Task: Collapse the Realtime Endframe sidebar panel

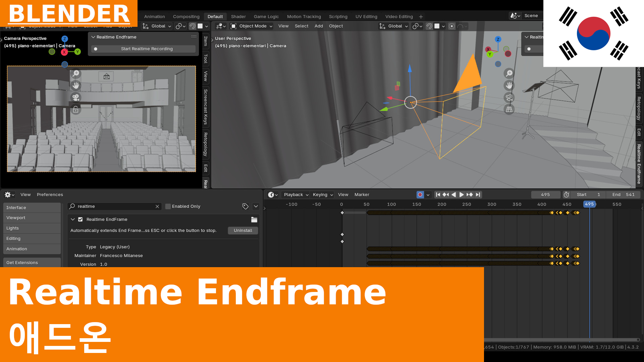Action: tap(93, 37)
